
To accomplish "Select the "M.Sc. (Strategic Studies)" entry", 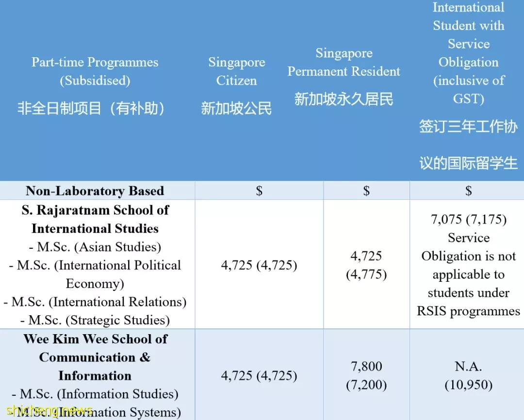I will coord(95,320).
